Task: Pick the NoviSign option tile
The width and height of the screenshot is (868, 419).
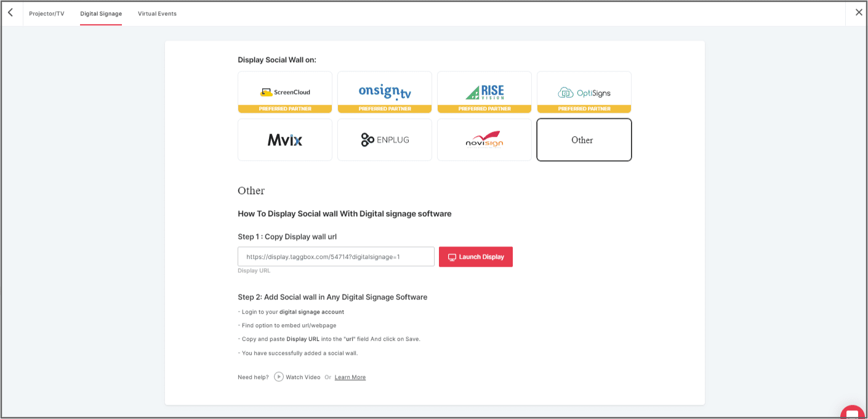Action: [x=484, y=140]
